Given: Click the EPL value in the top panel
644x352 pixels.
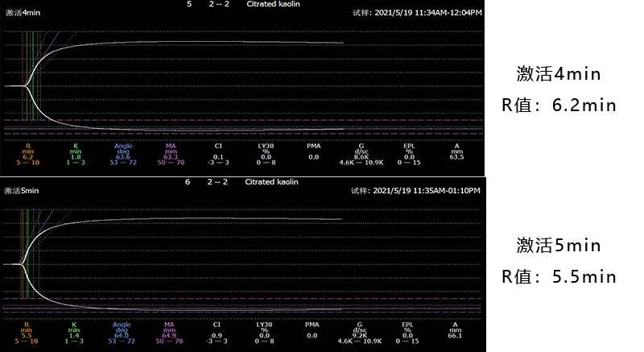Looking at the screenshot, I should pos(409,157).
